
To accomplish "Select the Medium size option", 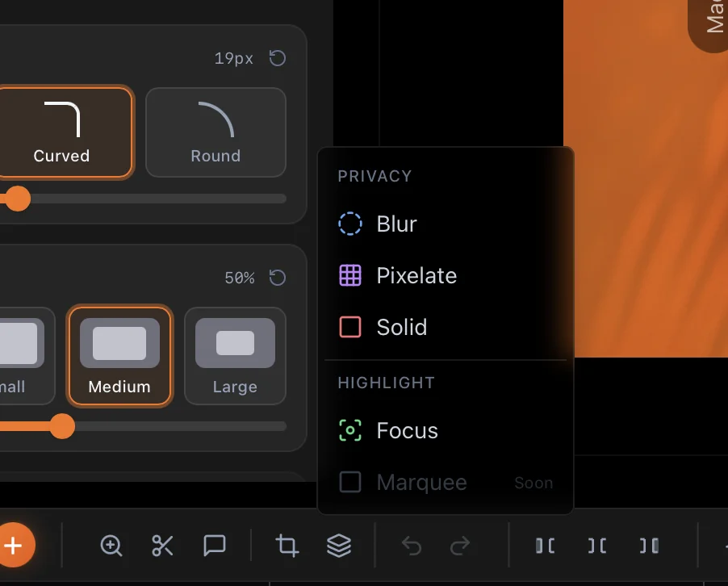I will tap(119, 356).
